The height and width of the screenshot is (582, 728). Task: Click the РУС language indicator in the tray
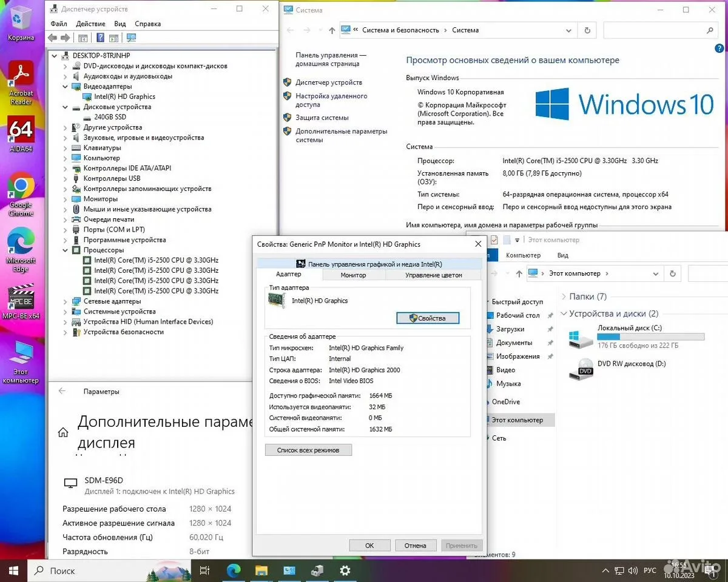(x=650, y=570)
